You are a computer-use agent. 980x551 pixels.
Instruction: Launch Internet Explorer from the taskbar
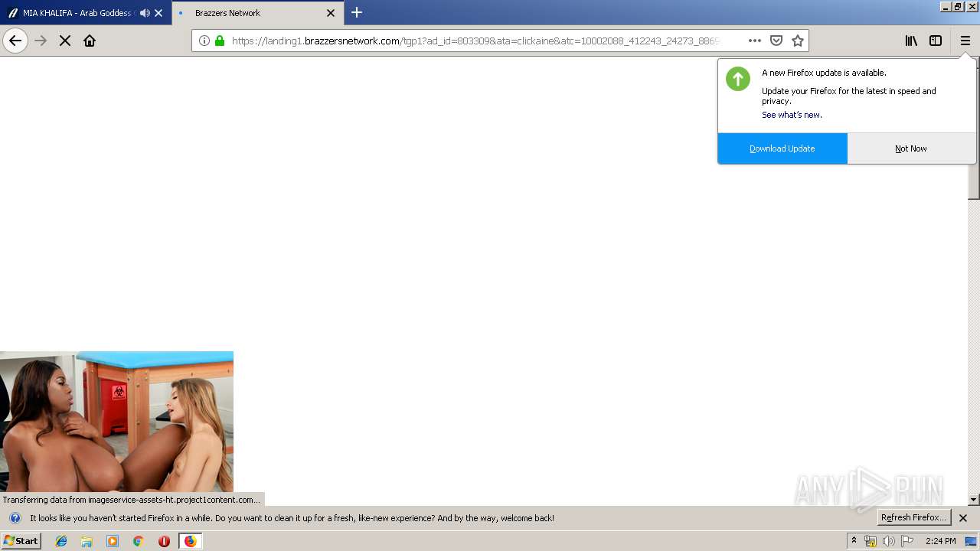click(x=61, y=541)
